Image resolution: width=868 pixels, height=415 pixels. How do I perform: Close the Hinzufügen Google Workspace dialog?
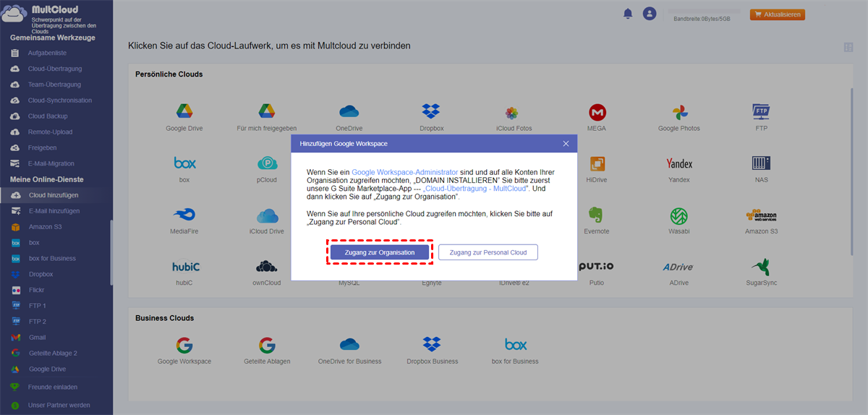566,144
